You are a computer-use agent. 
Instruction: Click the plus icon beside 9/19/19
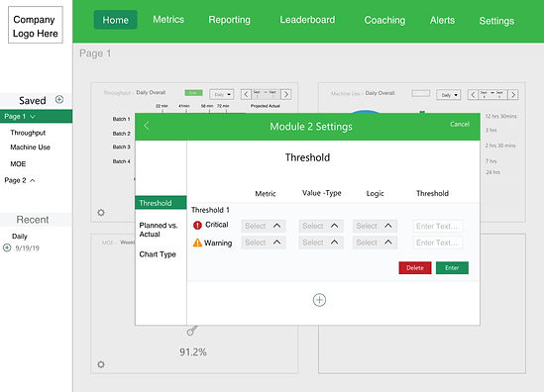[7, 247]
